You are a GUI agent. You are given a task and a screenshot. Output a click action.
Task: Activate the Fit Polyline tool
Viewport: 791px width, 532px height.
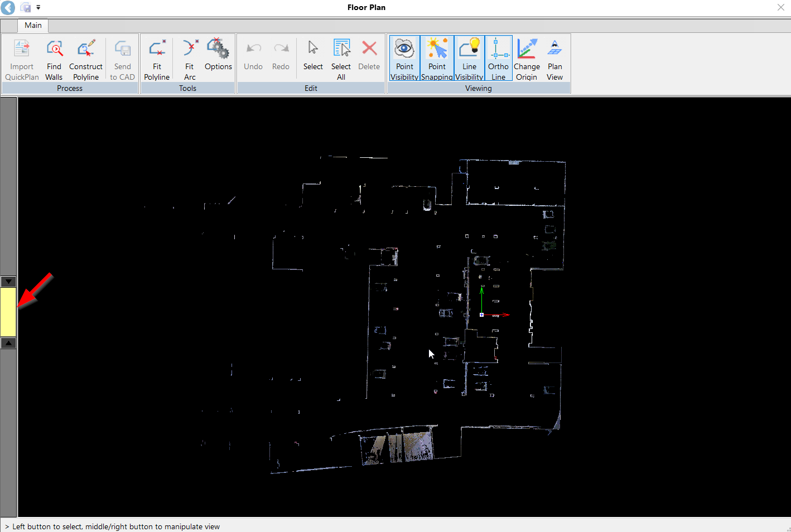pos(157,59)
